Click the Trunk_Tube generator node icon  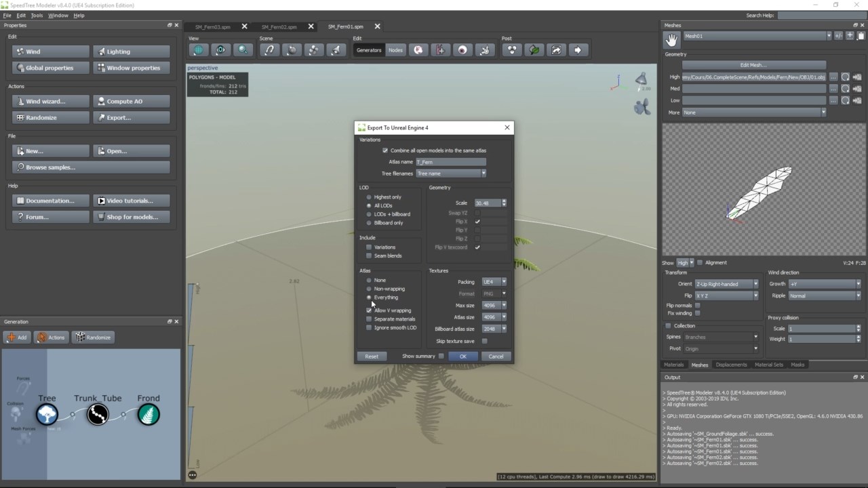[x=98, y=414]
